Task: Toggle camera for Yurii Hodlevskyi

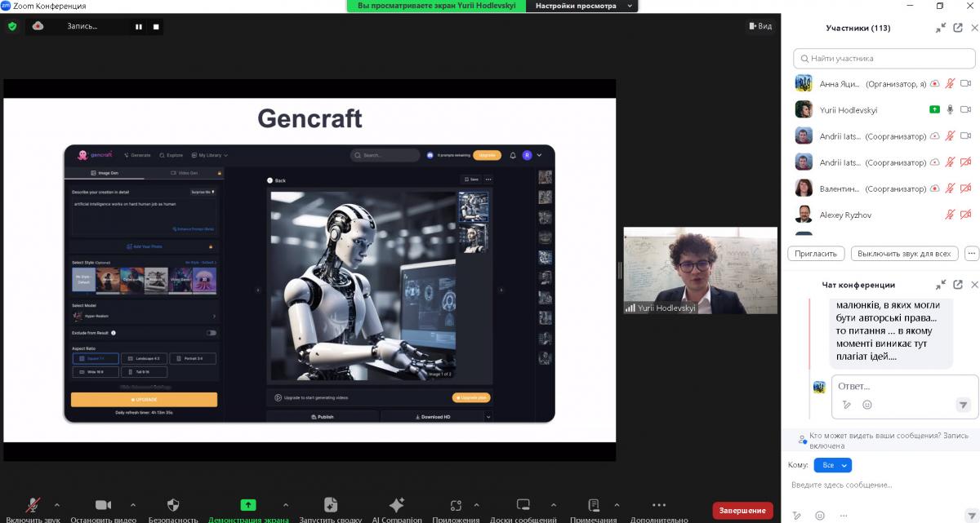Action: coord(965,110)
